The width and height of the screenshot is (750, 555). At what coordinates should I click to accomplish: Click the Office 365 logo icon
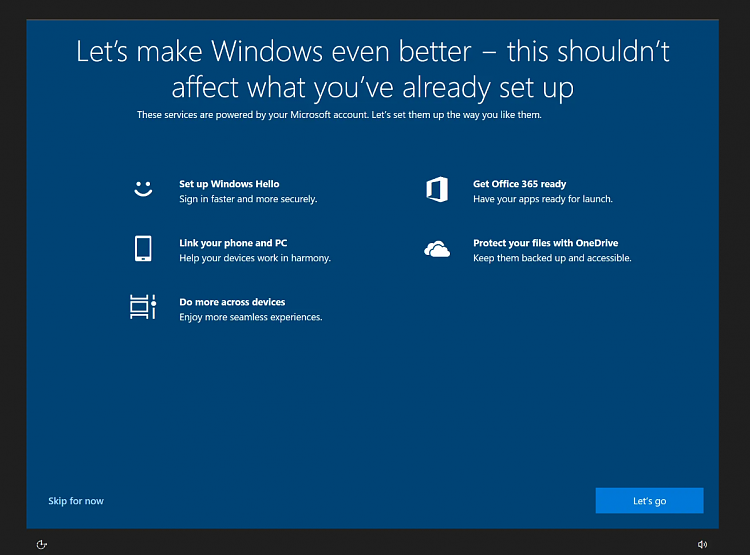437,189
